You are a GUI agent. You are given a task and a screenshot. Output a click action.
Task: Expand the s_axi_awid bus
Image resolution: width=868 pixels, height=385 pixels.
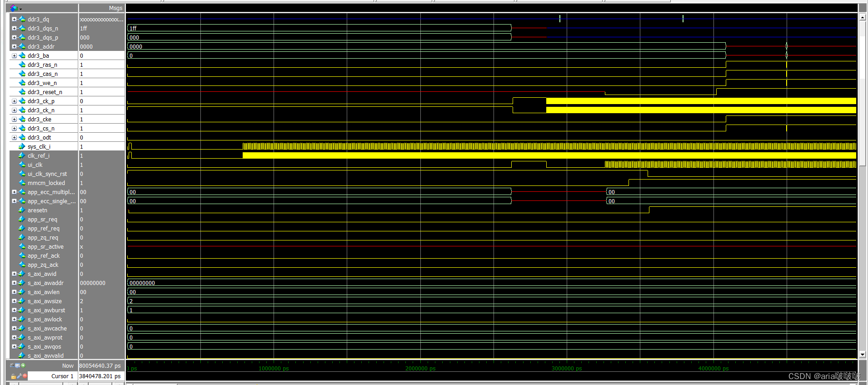click(14, 274)
